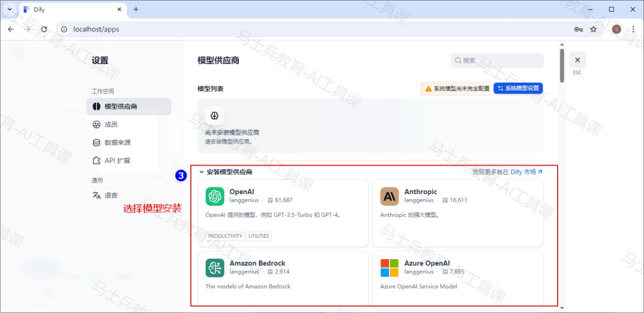Click the 模型列表 heading
Viewport: 644px width, 313px height.
point(210,89)
